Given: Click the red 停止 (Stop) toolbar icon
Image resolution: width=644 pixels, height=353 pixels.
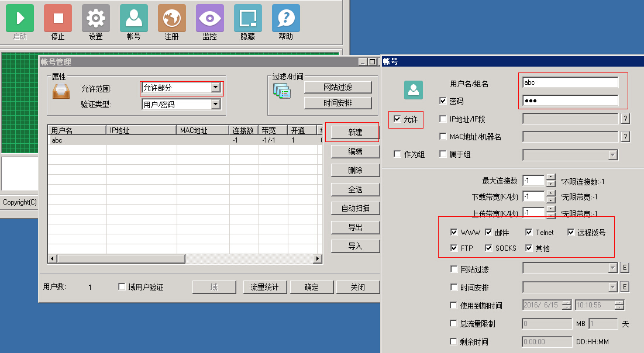Looking at the screenshot, I should pos(58,18).
